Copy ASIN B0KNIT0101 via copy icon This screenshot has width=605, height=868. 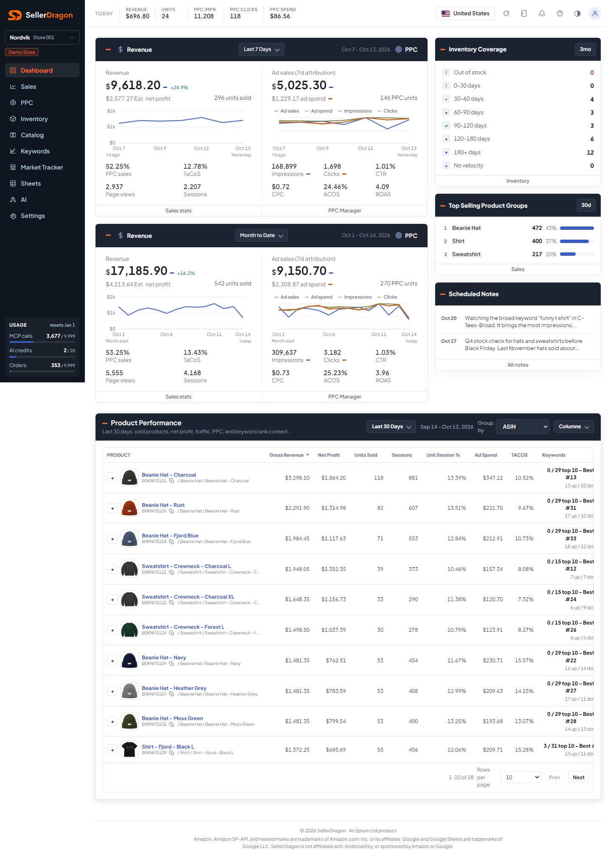point(172,481)
